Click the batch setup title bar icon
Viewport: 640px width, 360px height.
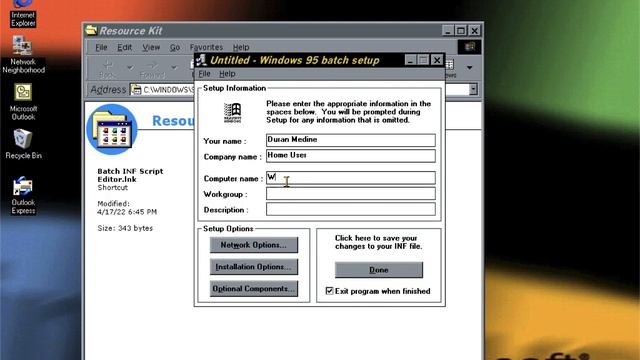[201, 60]
